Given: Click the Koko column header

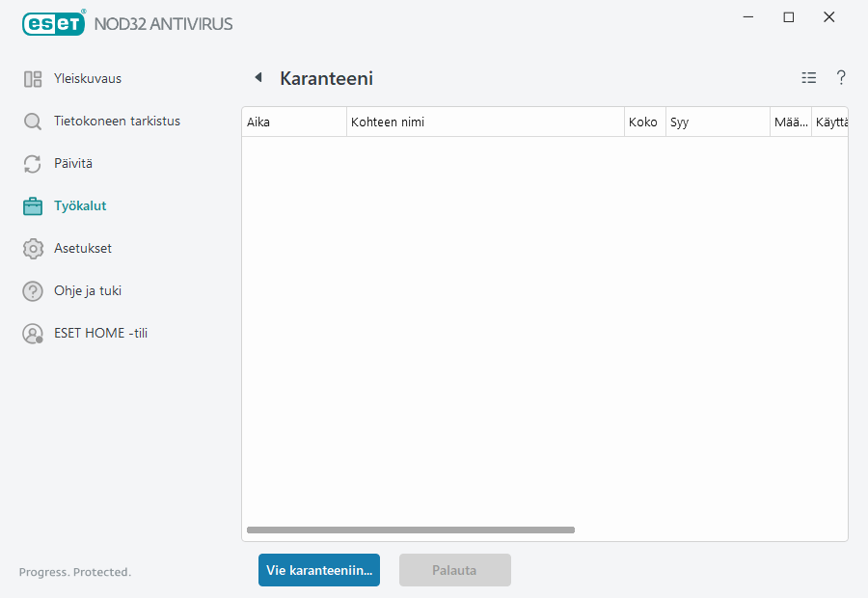Looking at the screenshot, I should (643, 122).
